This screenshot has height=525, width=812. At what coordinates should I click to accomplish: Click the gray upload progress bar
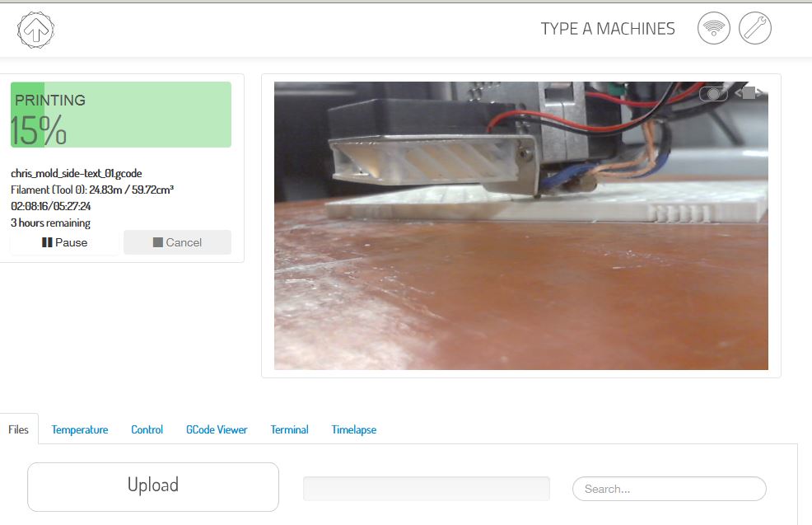(427, 489)
